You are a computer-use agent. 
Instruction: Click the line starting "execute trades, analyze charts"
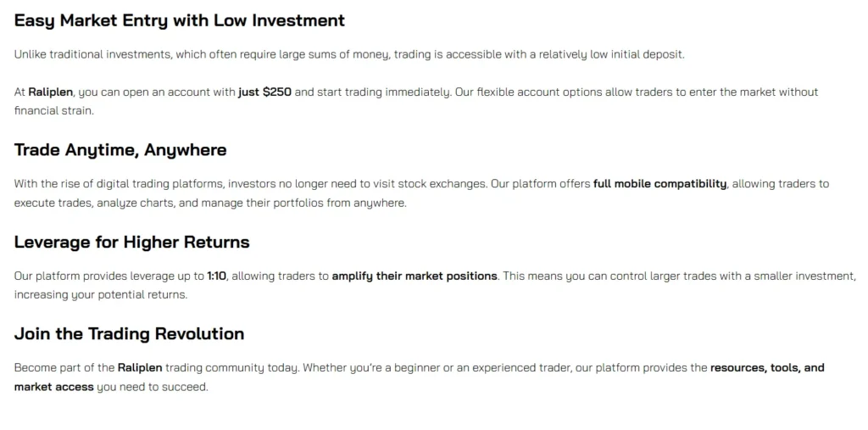pos(210,203)
